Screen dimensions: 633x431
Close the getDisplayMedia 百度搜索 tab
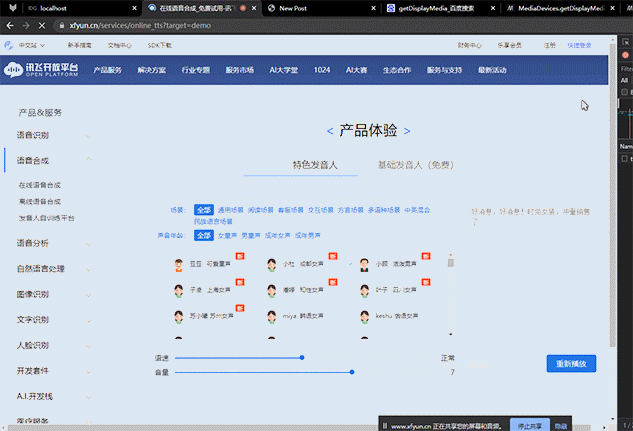click(493, 8)
